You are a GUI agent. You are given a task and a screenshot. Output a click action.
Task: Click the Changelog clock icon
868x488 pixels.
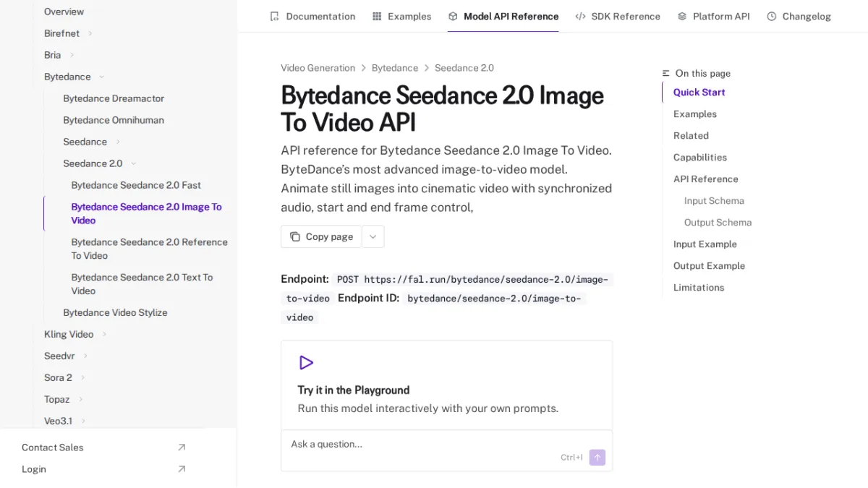[772, 16]
